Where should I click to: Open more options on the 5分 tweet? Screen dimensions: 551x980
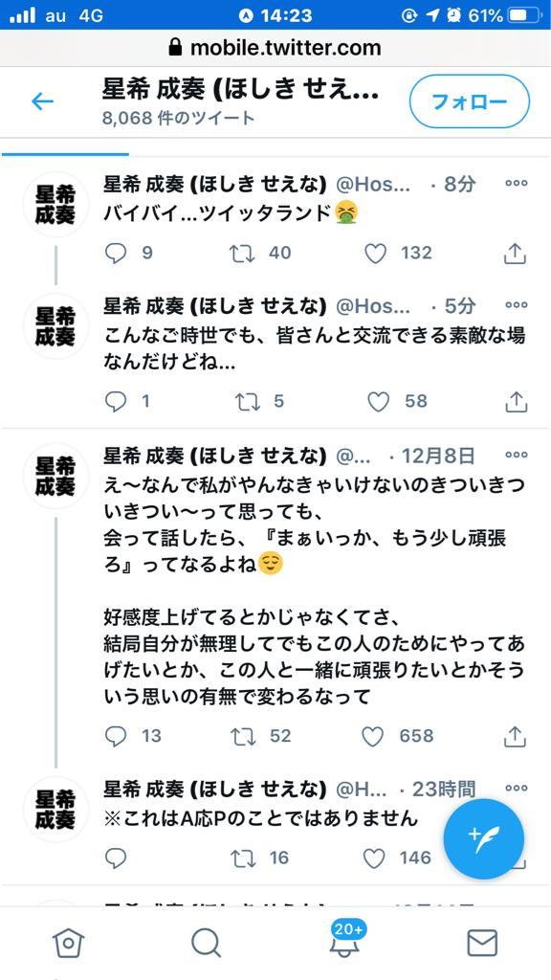point(516,305)
